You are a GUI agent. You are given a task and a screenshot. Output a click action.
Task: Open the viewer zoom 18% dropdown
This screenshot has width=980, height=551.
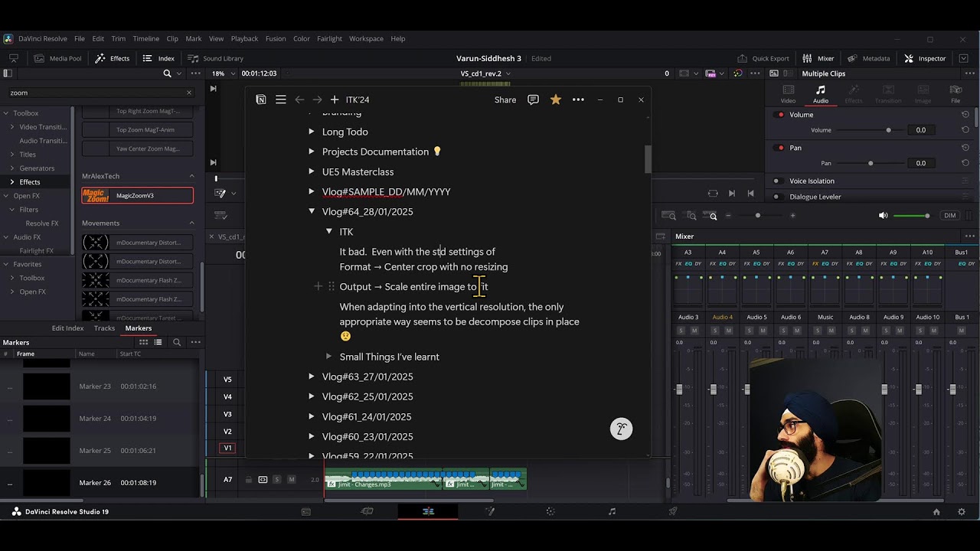224,73
